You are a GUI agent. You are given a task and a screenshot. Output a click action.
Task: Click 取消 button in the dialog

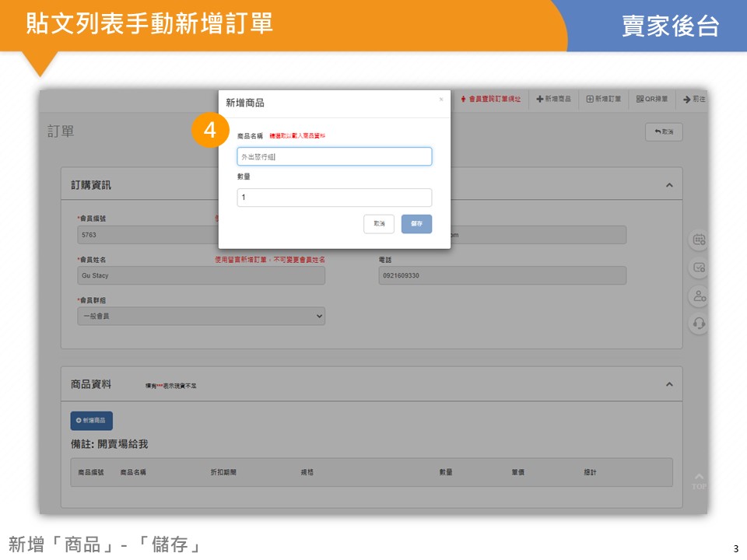point(379,224)
